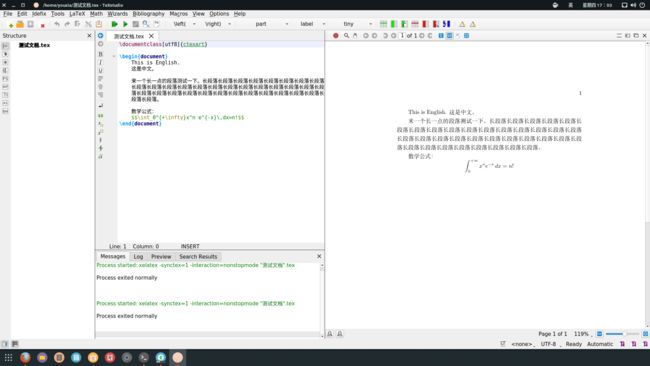The width and height of the screenshot is (650, 366).
Task: Create a new file with the toolbar icon
Action: tap(10, 24)
